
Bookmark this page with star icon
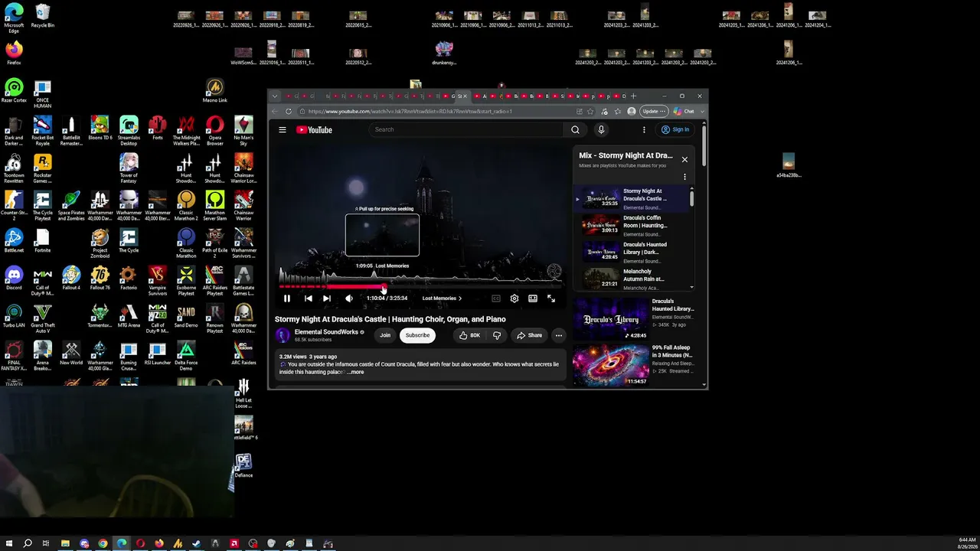[590, 112]
